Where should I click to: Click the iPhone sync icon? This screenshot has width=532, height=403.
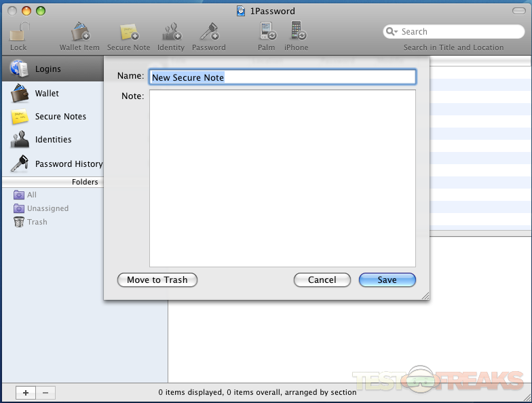pyautogui.click(x=297, y=32)
